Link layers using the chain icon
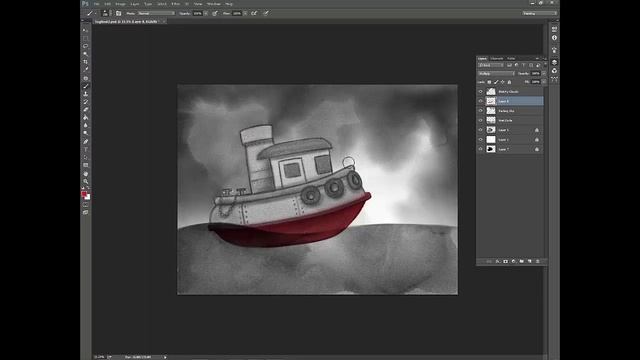The height and width of the screenshot is (360, 640). (x=489, y=261)
